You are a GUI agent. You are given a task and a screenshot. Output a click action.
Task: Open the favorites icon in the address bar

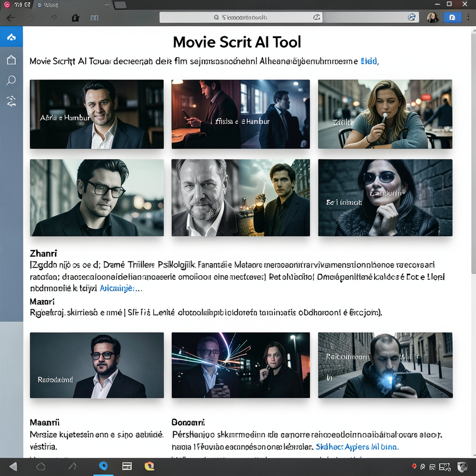[x=317, y=17]
